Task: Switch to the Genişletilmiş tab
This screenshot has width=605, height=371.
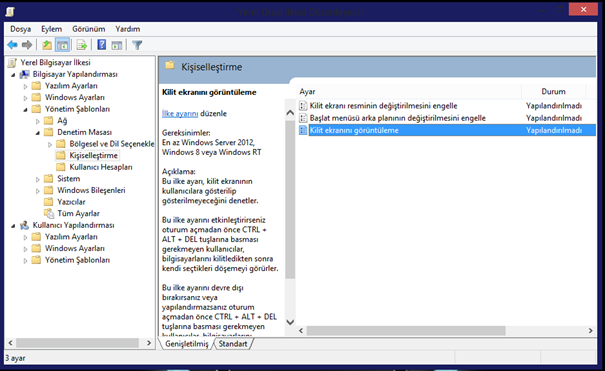Action: 187,344
